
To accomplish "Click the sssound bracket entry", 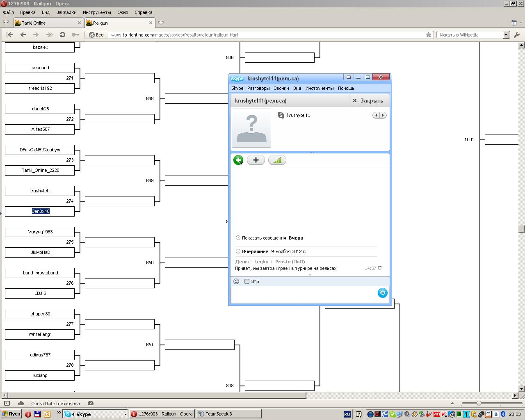I will pos(40,68).
